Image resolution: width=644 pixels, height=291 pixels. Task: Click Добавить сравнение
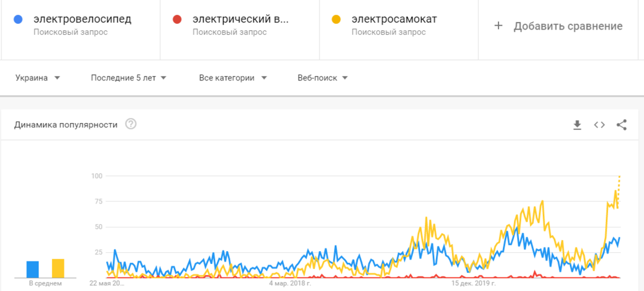[x=567, y=26]
